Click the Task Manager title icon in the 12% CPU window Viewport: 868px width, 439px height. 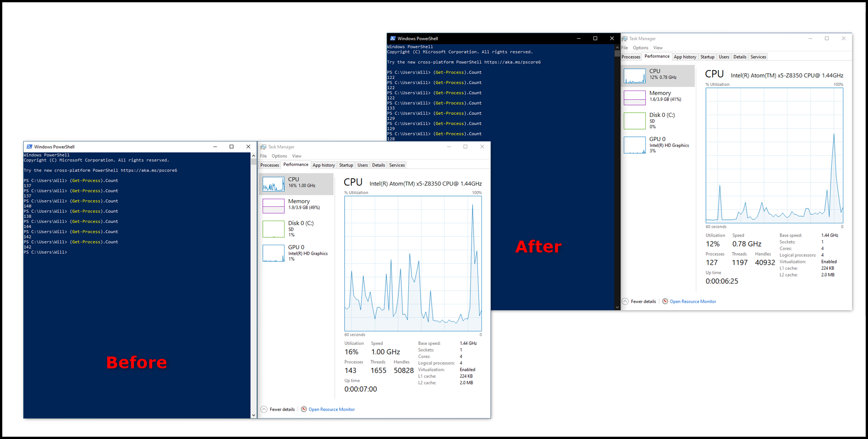pos(624,39)
